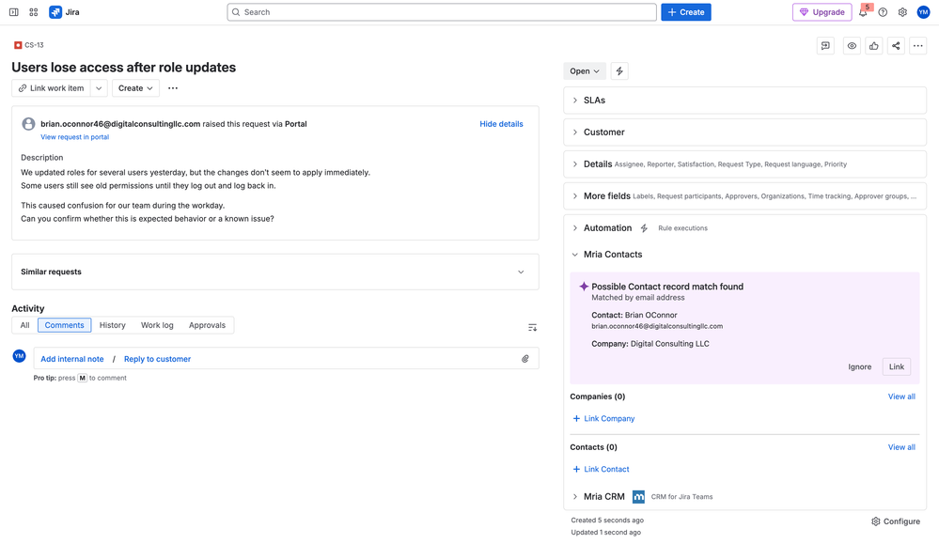Expand the Similar requests panel

521,272
